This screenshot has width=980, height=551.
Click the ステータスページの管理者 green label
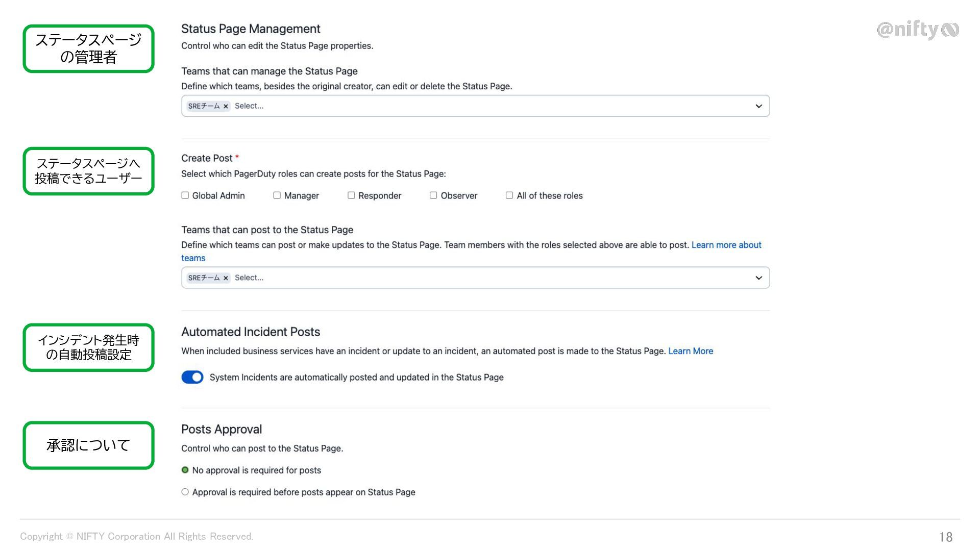(88, 48)
